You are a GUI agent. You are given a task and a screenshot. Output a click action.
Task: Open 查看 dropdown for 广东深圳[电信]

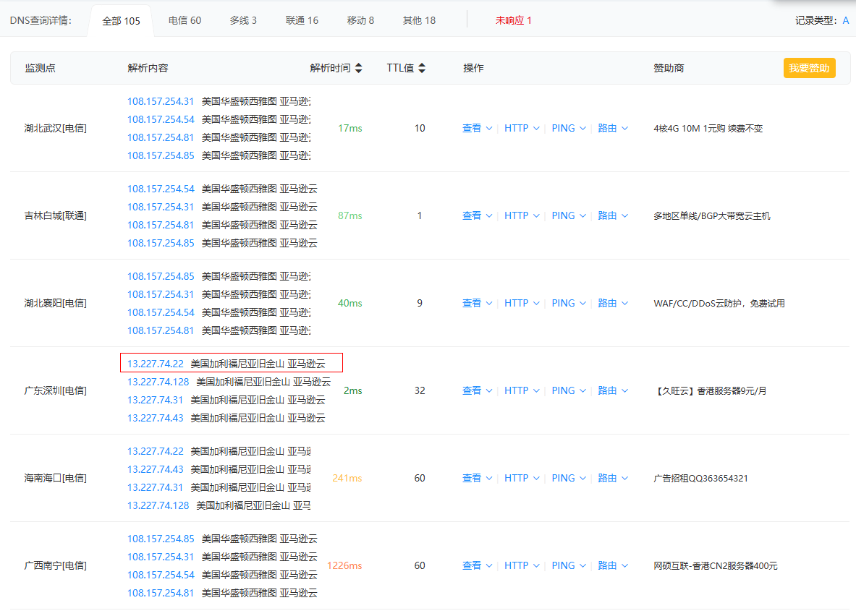tap(477, 390)
